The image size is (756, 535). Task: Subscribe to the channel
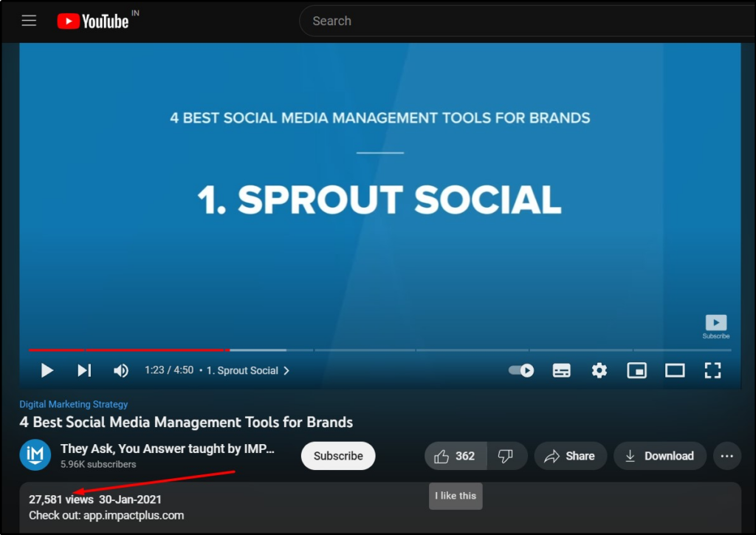coord(338,456)
